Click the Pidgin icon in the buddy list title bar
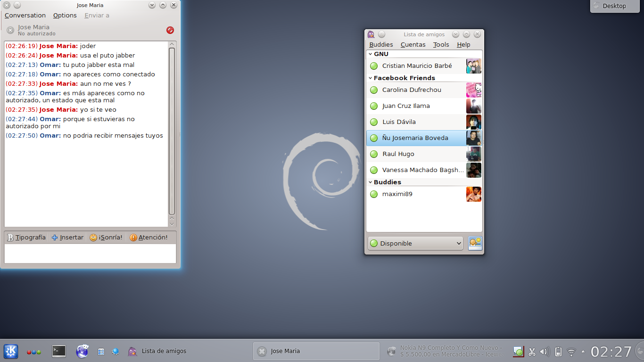The height and width of the screenshot is (362, 644). pyautogui.click(x=371, y=34)
